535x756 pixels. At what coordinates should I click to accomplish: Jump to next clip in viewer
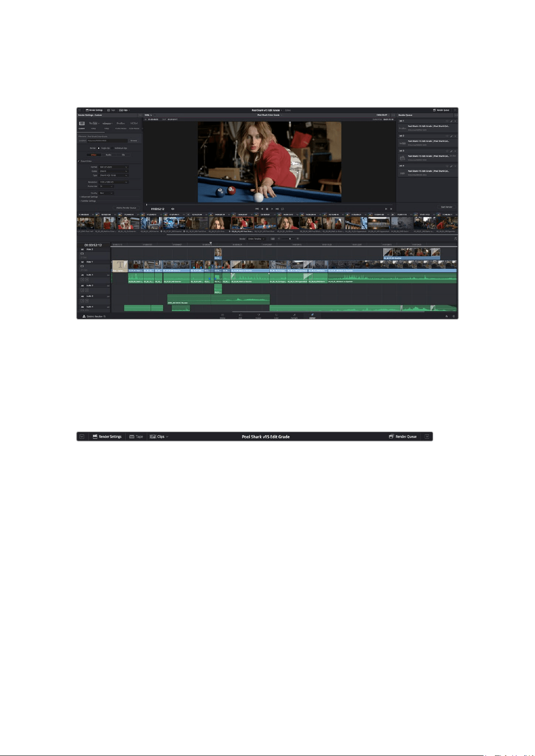[x=277, y=209]
